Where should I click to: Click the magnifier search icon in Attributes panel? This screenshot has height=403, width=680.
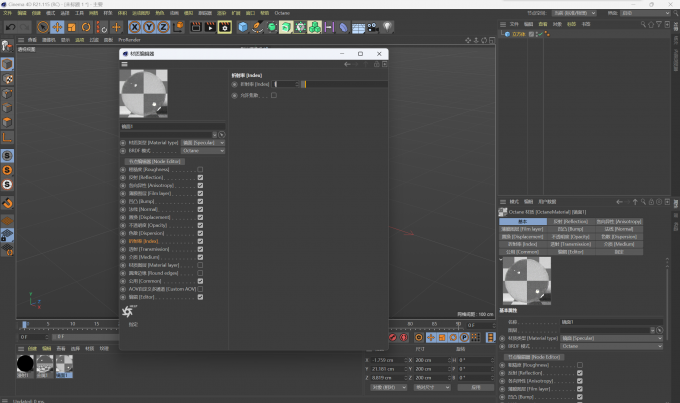click(x=644, y=202)
